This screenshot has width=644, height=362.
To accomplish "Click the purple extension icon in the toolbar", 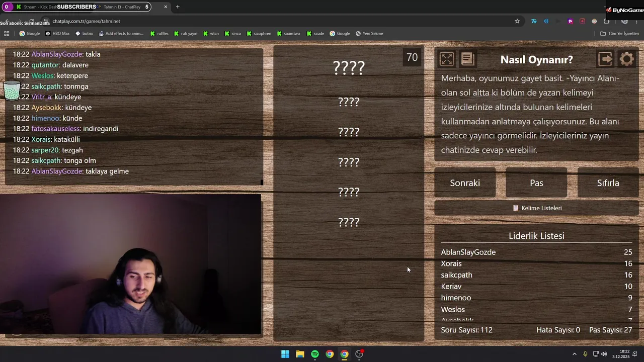I will 570,21.
